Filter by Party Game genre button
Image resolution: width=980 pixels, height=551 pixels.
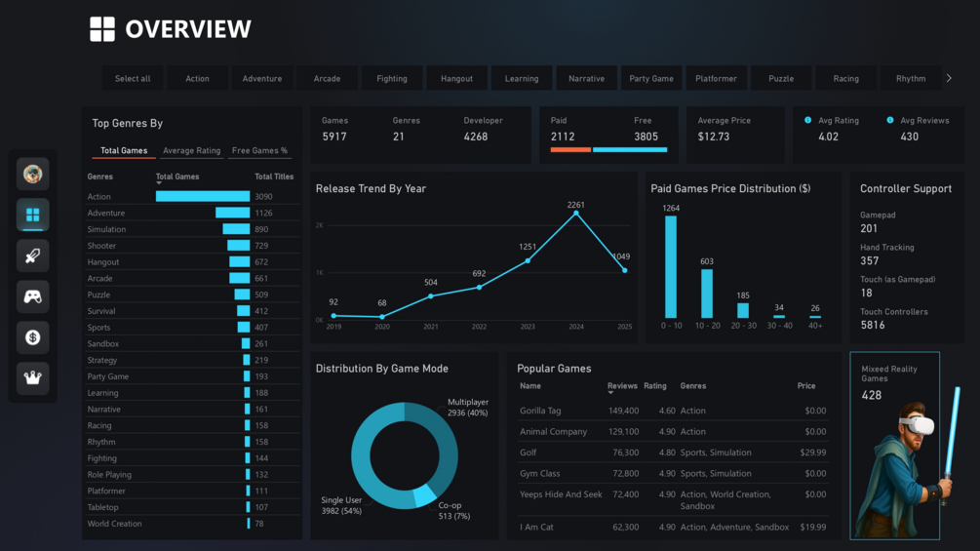[x=651, y=79]
